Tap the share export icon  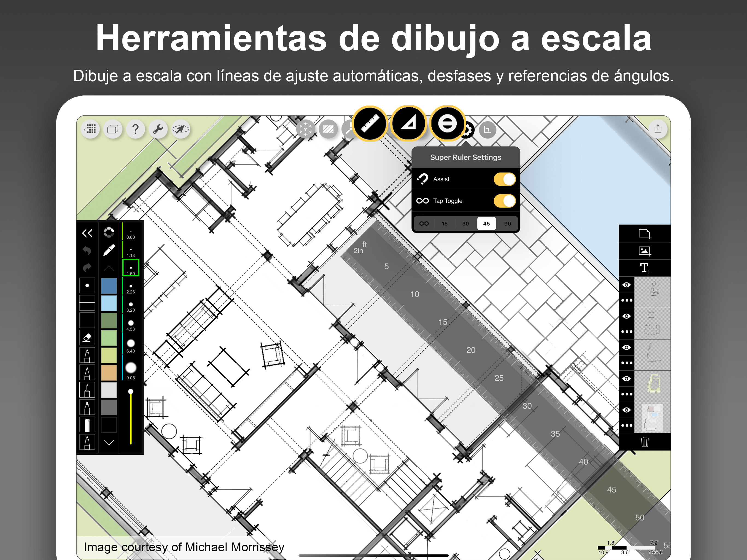pos(658,129)
